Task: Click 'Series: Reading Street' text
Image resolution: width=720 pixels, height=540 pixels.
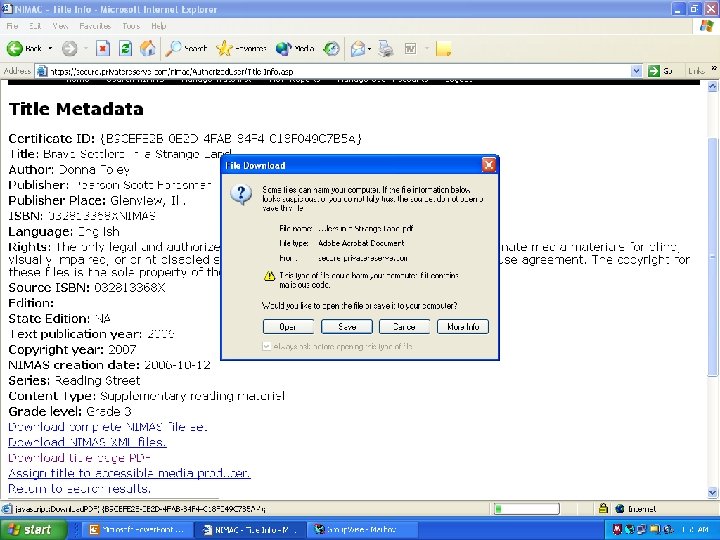Action: click(x=74, y=380)
